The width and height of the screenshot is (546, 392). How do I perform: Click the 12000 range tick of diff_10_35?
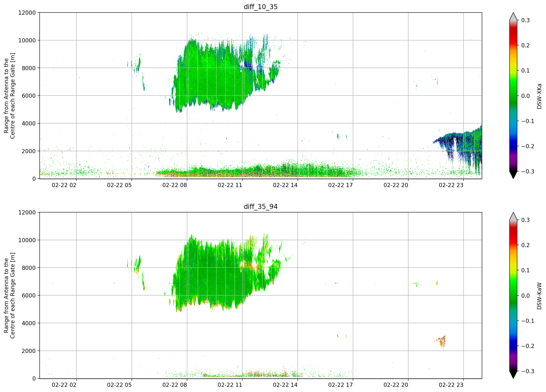pyautogui.click(x=27, y=13)
